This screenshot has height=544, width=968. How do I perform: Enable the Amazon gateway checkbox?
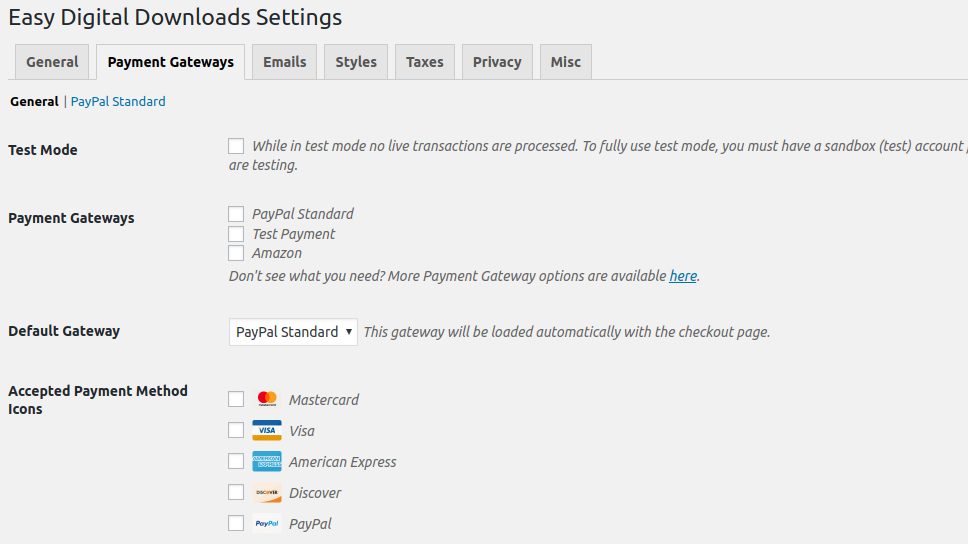tap(236, 253)
